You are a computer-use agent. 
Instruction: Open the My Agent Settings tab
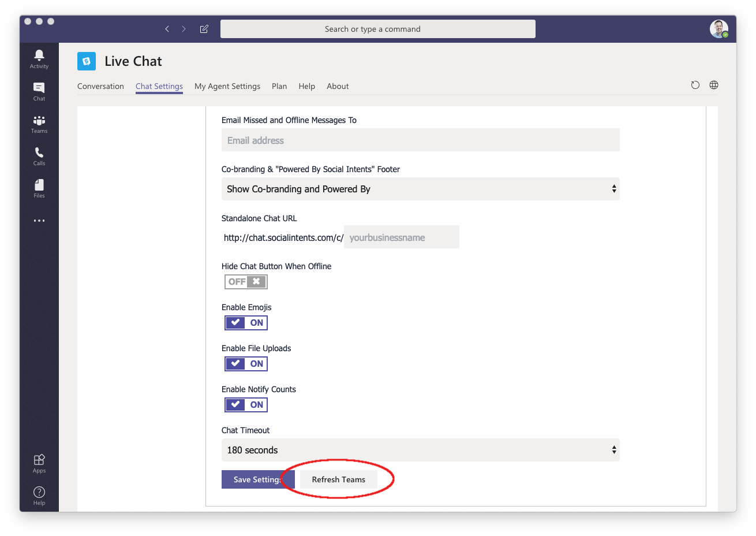227,86
